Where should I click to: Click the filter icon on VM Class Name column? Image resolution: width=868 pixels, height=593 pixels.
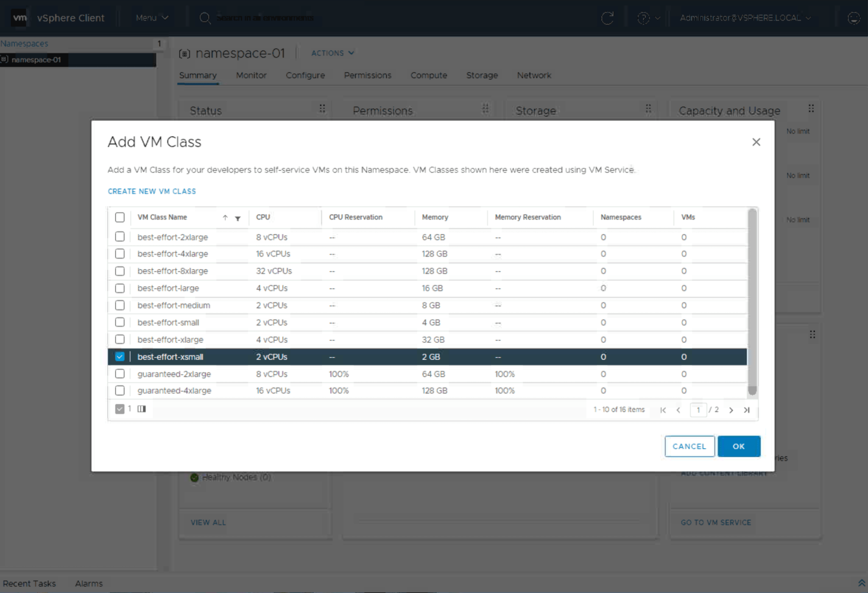(238, 218)
